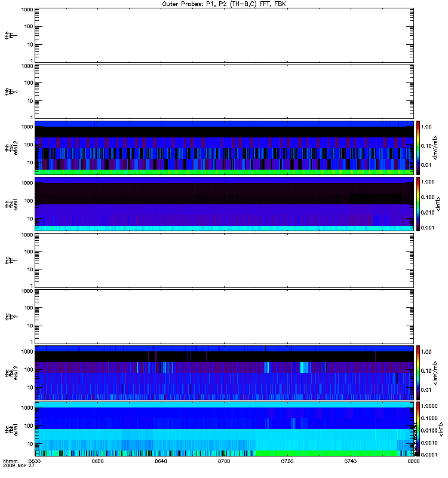Click the thc fbk edc12 color bar
The height and width of the screenshot is (478, 448).
coord(418,372)
